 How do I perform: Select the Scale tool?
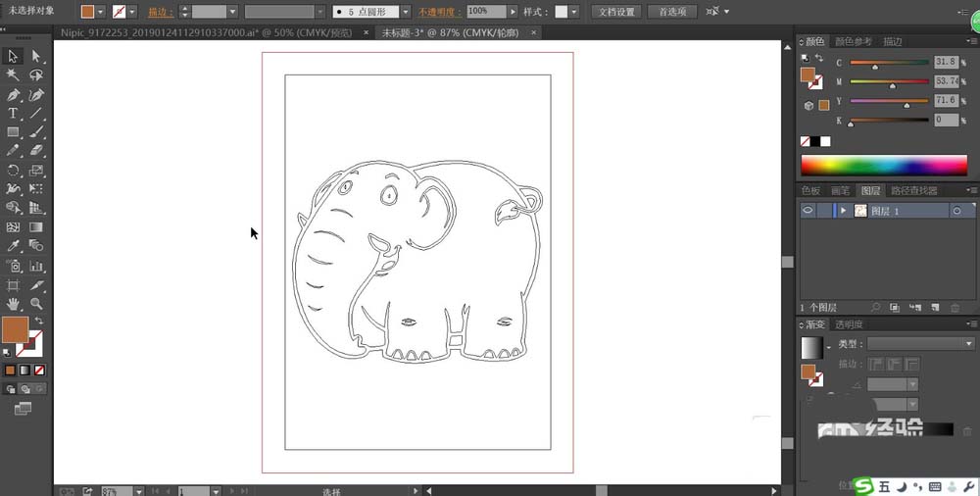pos(36,171)
